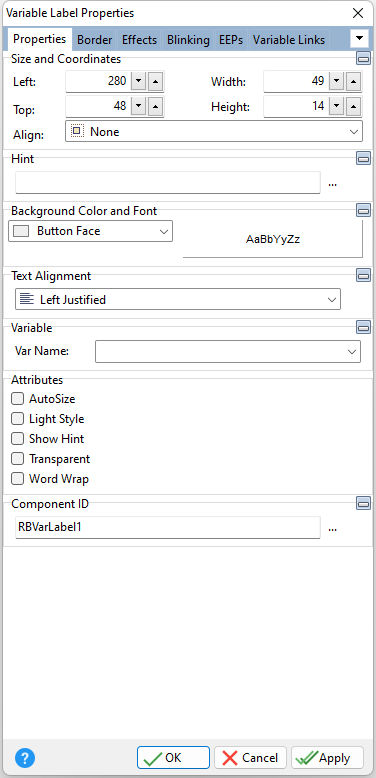Open the Var Name dropdown
Image resolution: width=376 pixels, height=778 pixels.
[x=228, y=351]
